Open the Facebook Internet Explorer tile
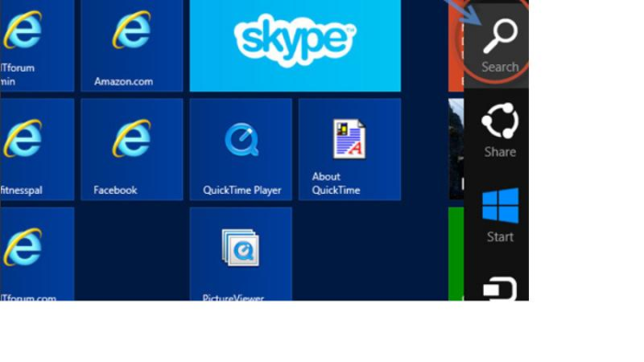644x362 pixels. 132,149
